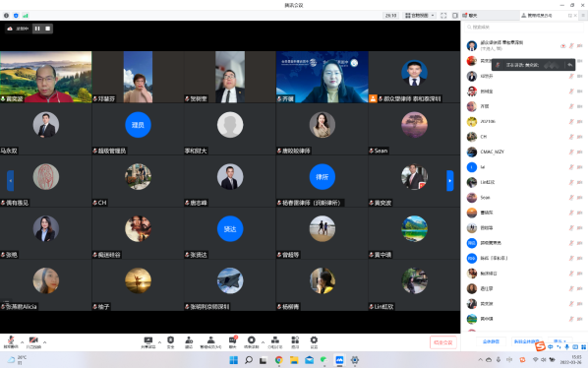Pause the cloud recording
The height and width of the screenshot is (368, 588).
[x=37, y=29]
